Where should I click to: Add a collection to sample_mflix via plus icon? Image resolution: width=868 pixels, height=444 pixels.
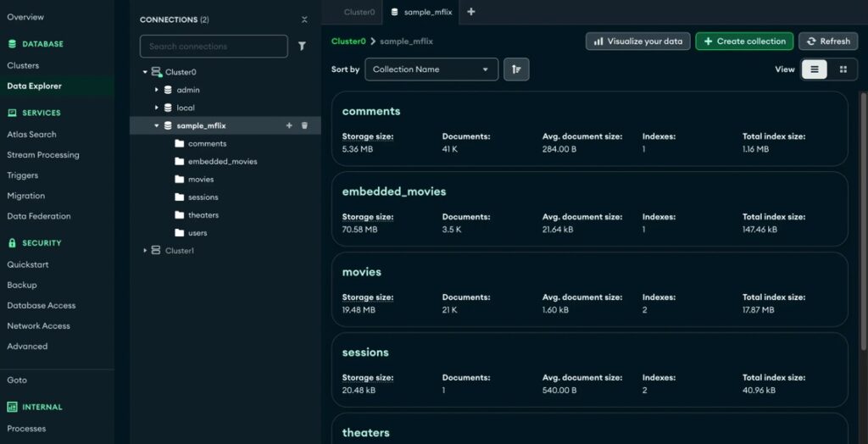pyautogui.click(x=288, y=125)
